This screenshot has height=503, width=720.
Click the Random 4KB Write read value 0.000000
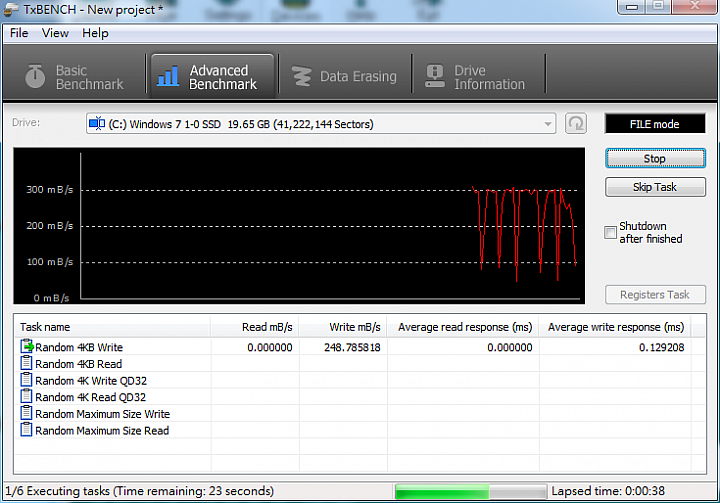[270, 347]
